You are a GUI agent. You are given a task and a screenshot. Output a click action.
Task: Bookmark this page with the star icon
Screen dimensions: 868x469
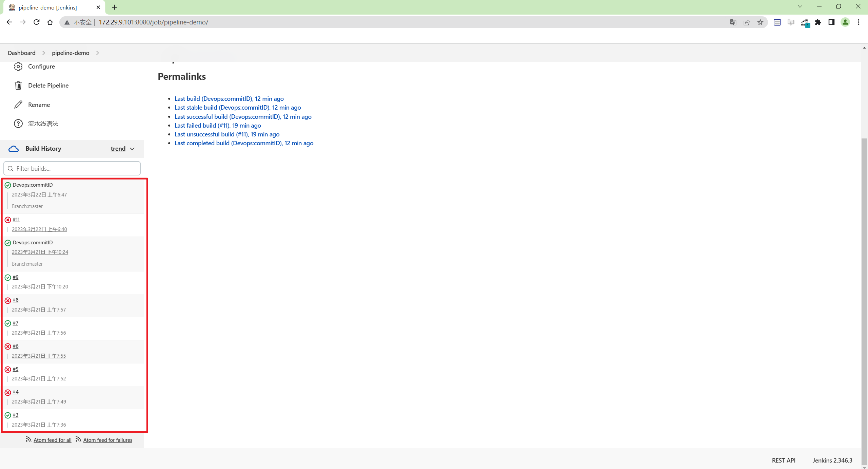(760, 22)
